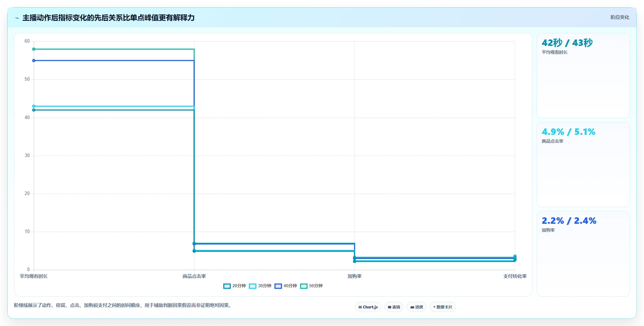Click the y-axis tick label 60
The width and height of the screenshot is (644, 326).
coord(27,41)
